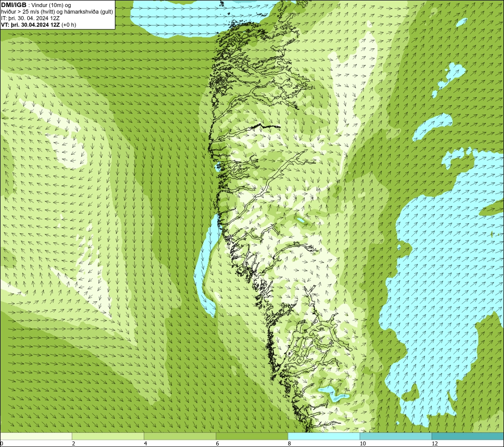Click the color scale tick label 8
The width and height of the screenshot is (504, 447).
[290, 444]
